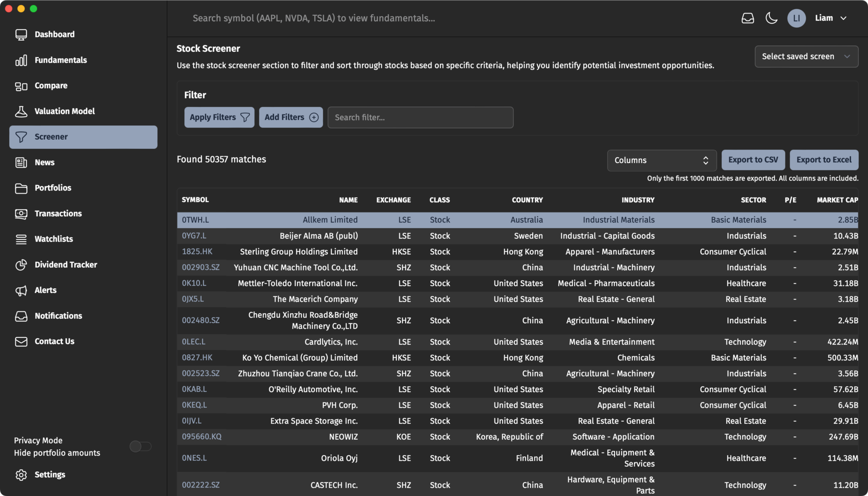Toggle dark mode moon icon
This screenshot has height=496, width=868.
(x=772, y=18)
